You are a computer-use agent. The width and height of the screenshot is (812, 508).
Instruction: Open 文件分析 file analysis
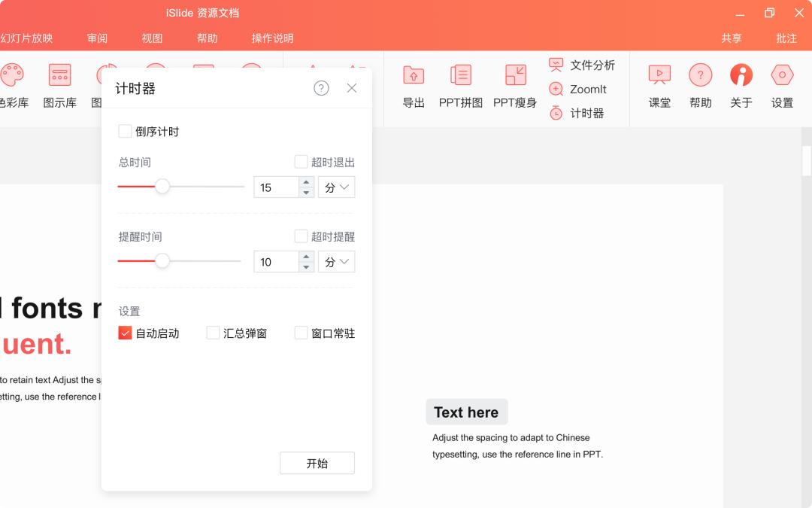[x=582, y=65]
